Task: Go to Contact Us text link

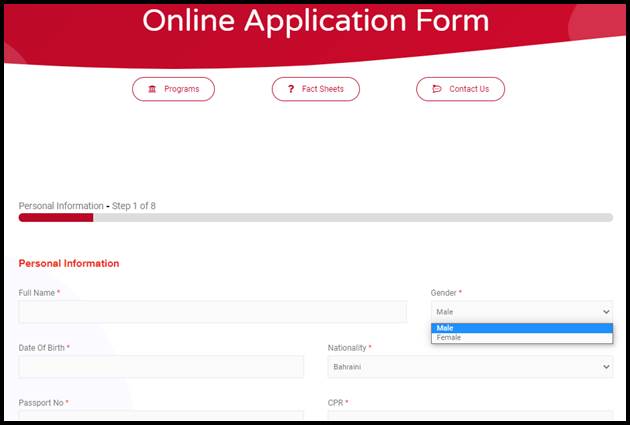Action: [x=469, y=89]
